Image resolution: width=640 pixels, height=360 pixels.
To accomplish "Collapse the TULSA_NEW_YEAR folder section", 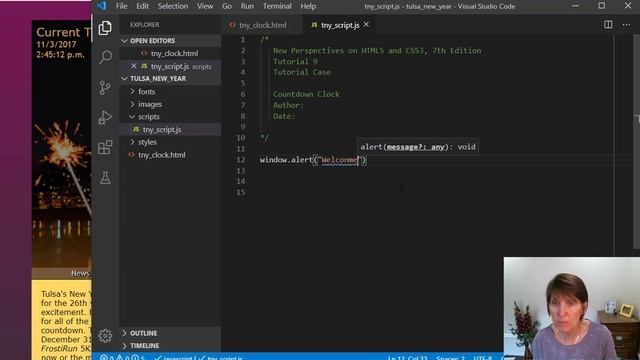I will pos(170,78).
